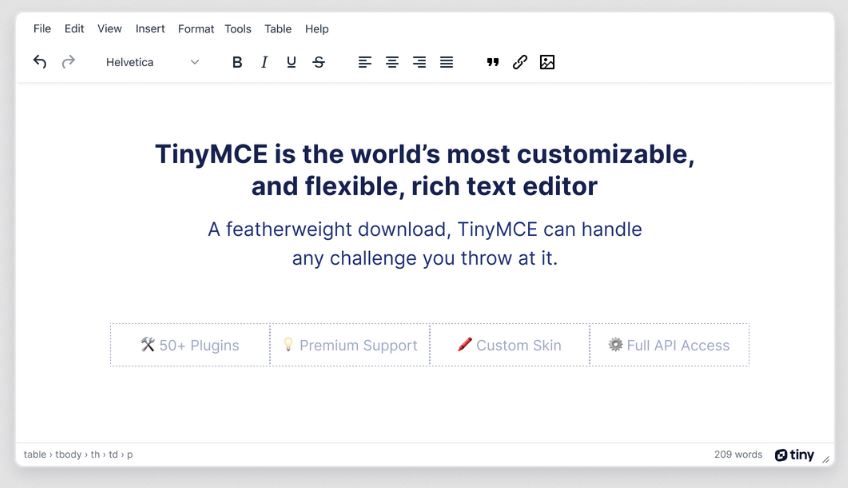The width and height of the screenshot is (848, 488).
Task: Select 'tbody' in the element path
Action: (68, 454)
